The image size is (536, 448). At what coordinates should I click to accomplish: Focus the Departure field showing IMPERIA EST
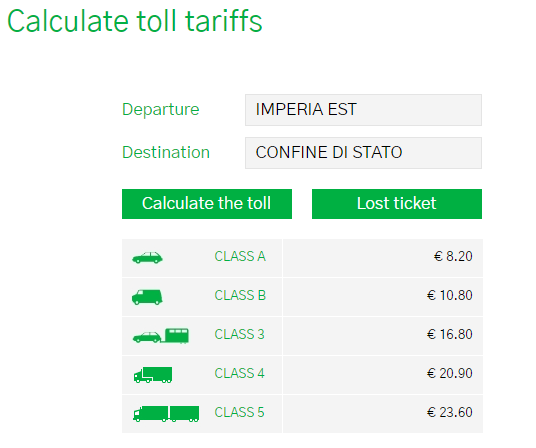363,110
